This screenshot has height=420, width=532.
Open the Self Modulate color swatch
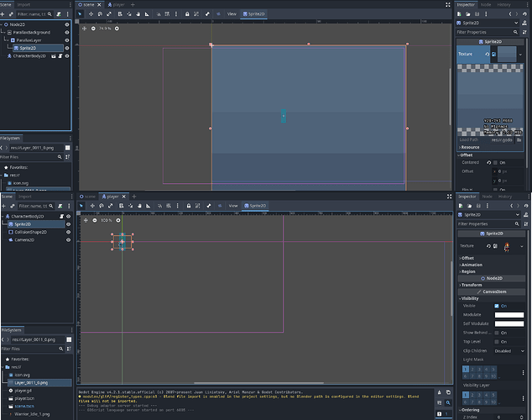pyautogui.click(x=509, y=323)
